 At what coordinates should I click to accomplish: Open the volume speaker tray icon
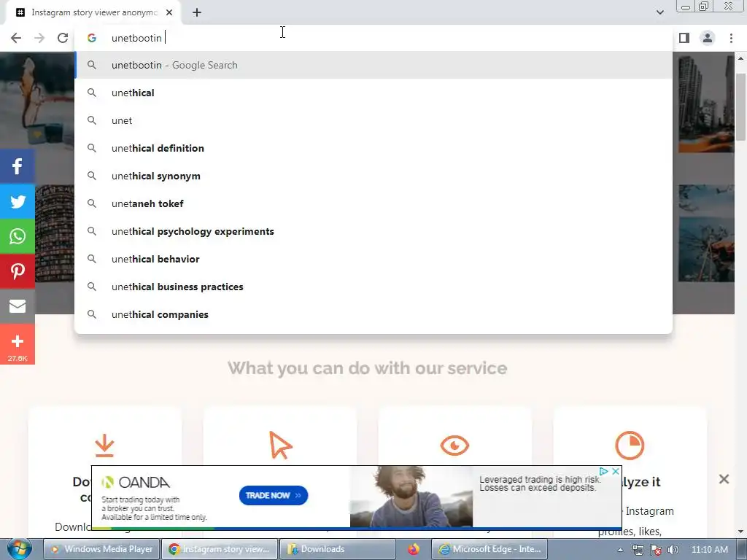pos(673,550)
